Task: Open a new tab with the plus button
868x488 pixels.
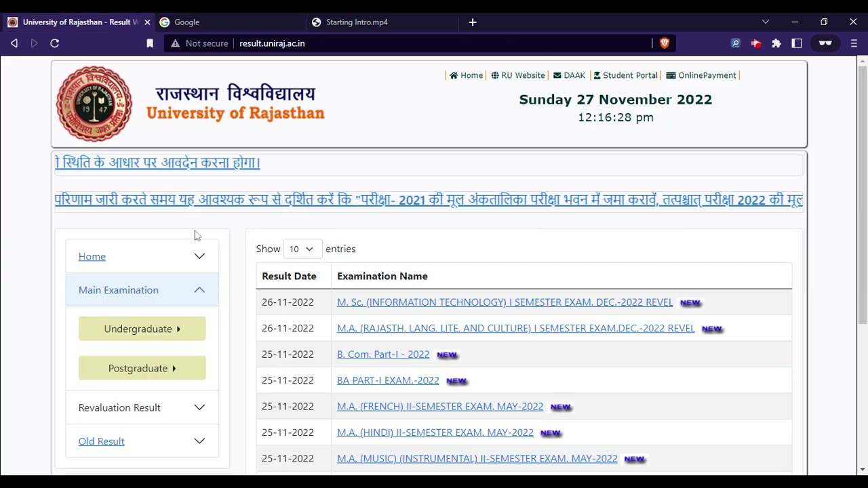Action: [473, 22]
